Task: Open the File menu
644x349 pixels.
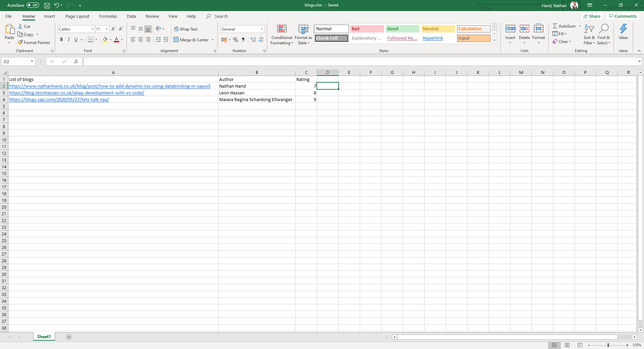Action: 8,16
